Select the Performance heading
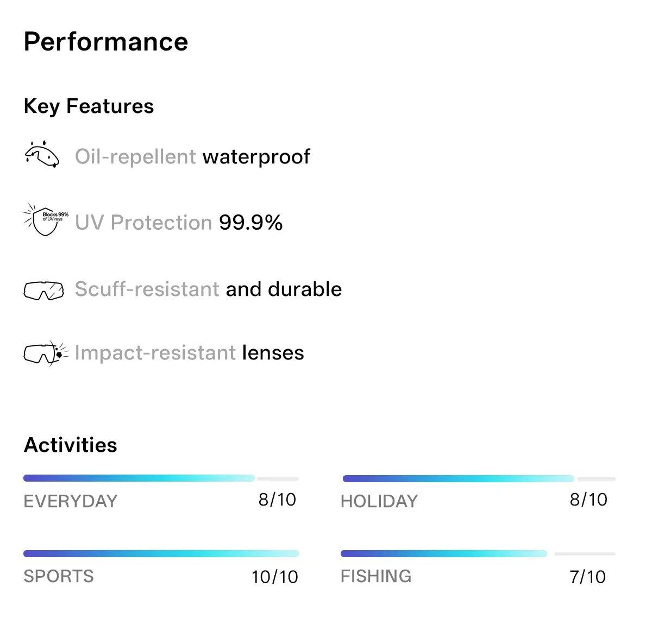652x644 pixels. click(x=106, y=42)
